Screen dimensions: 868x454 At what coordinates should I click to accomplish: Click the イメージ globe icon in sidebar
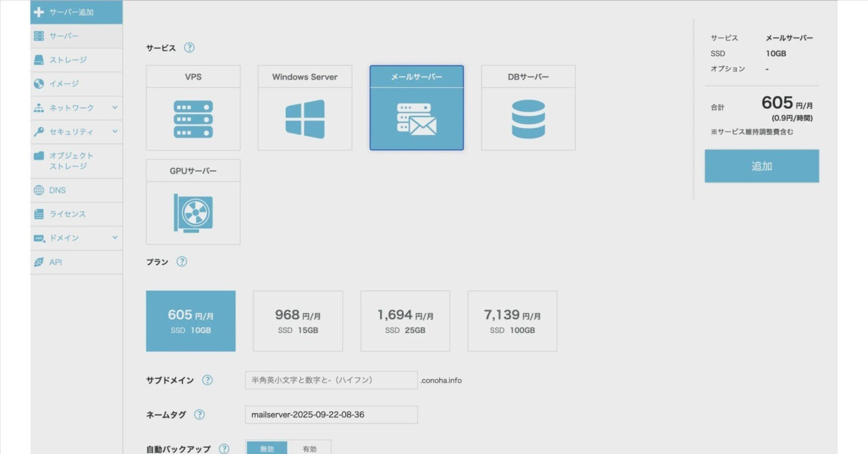click(x=39, y=84)
